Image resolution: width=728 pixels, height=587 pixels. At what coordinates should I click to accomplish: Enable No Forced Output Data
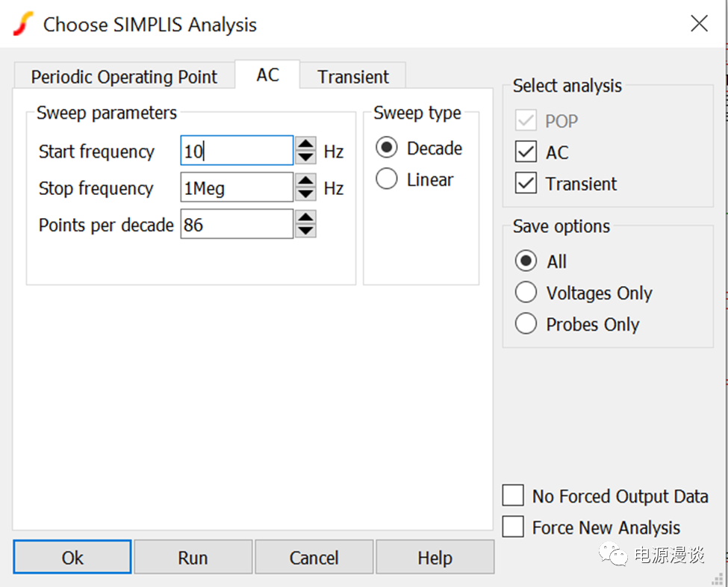pos(514,496)
